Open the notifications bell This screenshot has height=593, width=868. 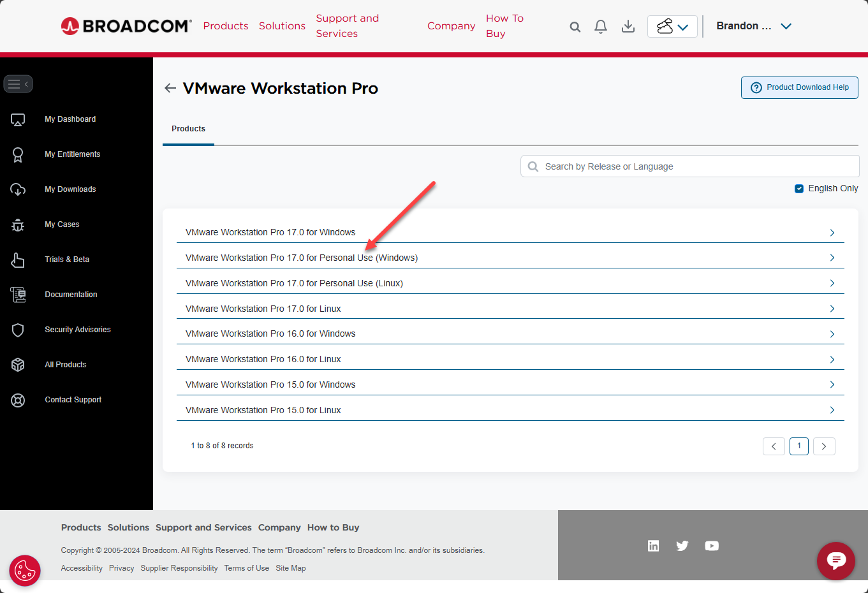[601, 26]
